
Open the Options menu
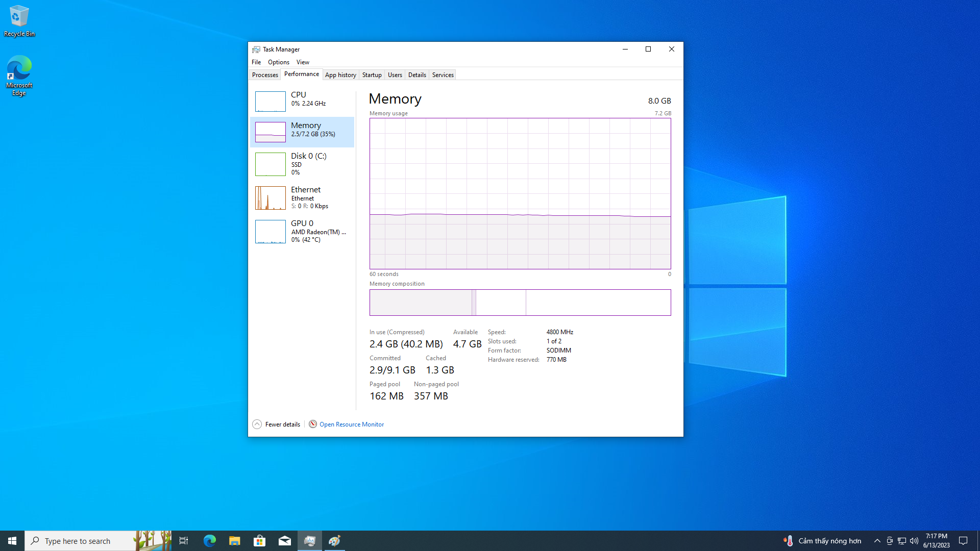[278, 62]
